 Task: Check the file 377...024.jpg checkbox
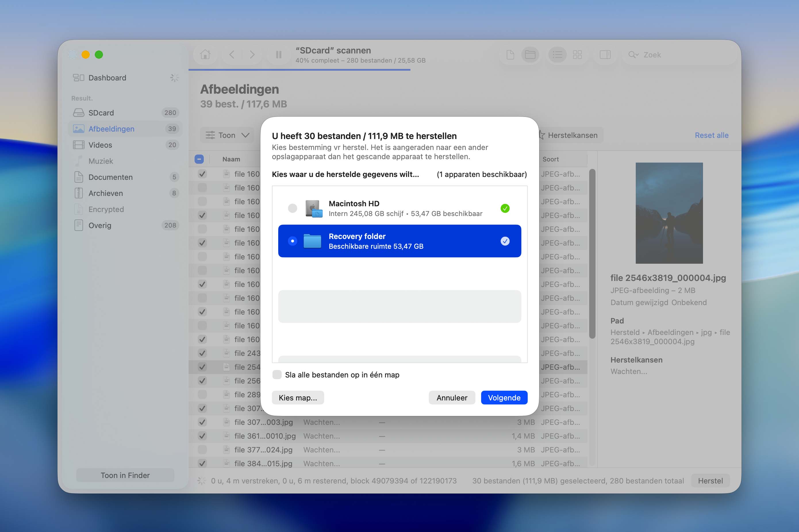pyautogui.click(x=202, y=450)
